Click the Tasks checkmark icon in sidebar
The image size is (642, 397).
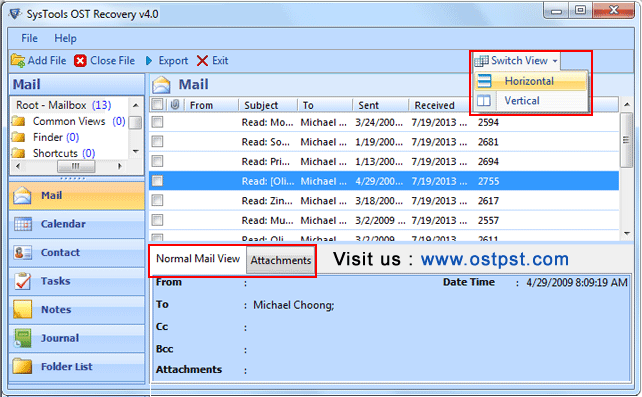(x=23, y=281)
